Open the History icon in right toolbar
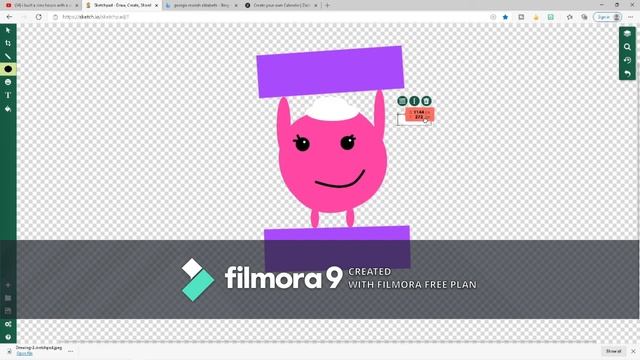This screenshot has width=640, height=360. click(x=627, y=60)
